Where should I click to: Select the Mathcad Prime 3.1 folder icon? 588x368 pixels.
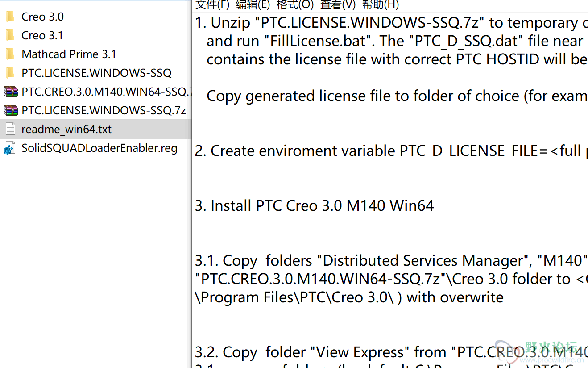[10, 54]
